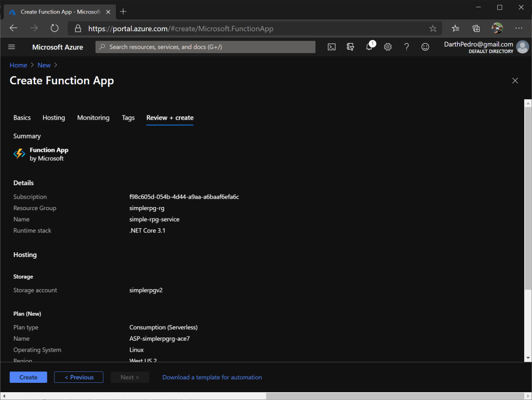Switch to the Basics tab
The image size is (532, 400).
click(22, 118)
